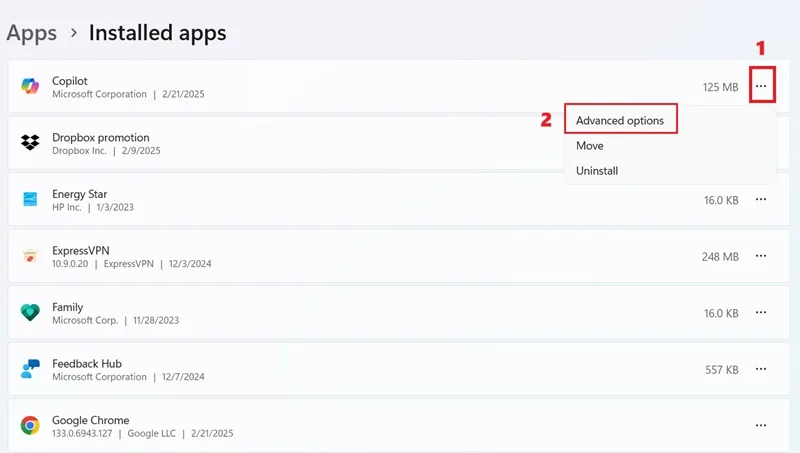The height and width of the screenshot is (453, 800).
Task: Open ExpressVPN's three-dot menu
Action: [x=761, y=256]
